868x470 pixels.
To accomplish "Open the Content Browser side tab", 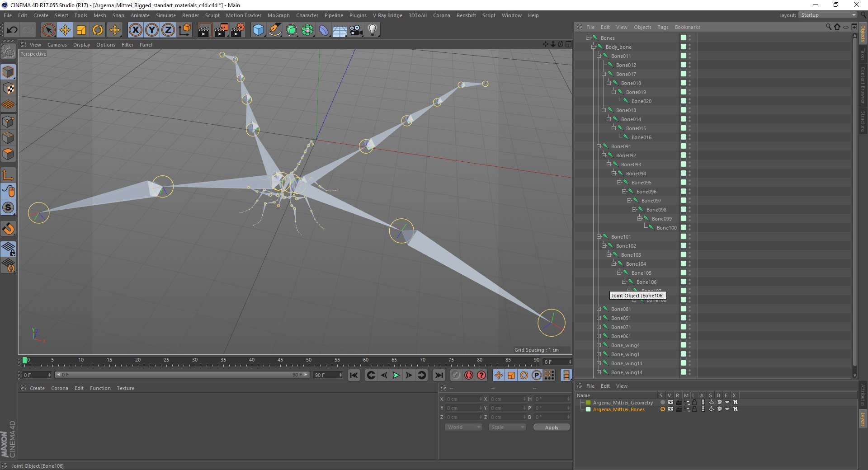I will pyautogui.click(x=863, y=85).
